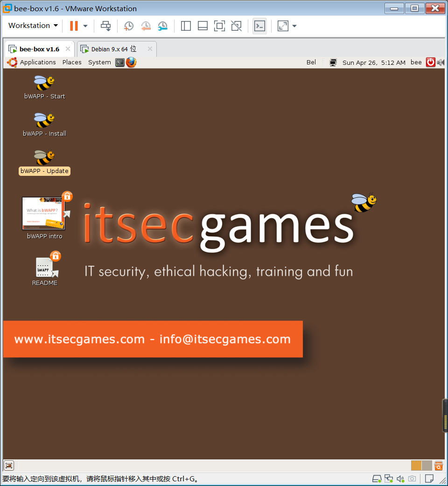Image resolution: width=448 pixels, height=486 pixels.
Task: Switch to the second workspace
Action: 427,465
